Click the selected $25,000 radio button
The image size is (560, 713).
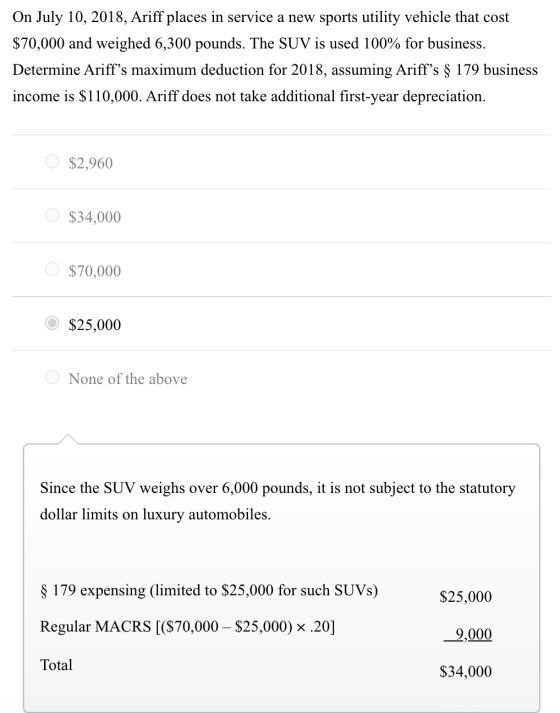(52, 323)
